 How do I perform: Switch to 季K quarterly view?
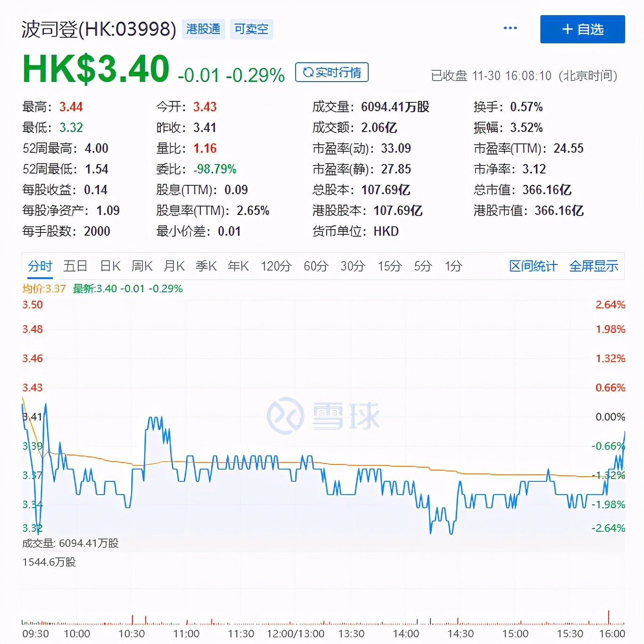pyautogui.click(x=206, y=266)
